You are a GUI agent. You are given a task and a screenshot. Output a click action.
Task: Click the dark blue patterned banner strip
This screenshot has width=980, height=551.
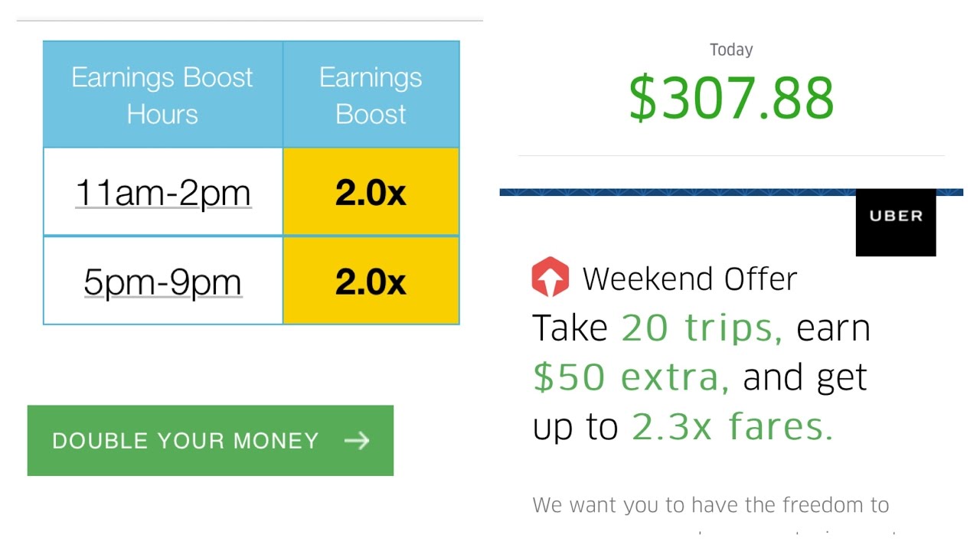[x=674, y=192]
